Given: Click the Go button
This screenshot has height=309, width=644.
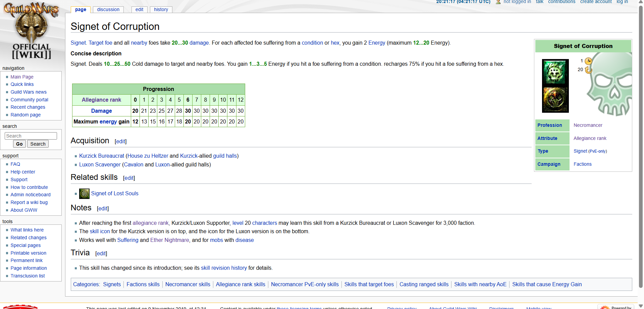Looking at the screenshot, I should (x=19, y=144).
